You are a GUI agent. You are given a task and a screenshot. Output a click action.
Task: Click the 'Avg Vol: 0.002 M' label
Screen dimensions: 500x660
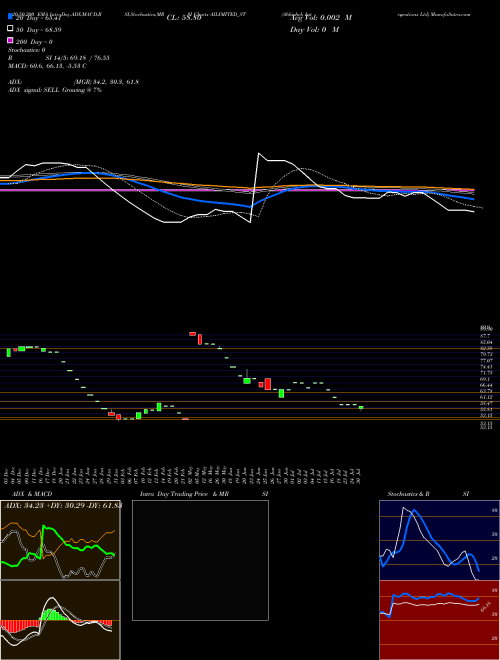[x=321, y=18]
